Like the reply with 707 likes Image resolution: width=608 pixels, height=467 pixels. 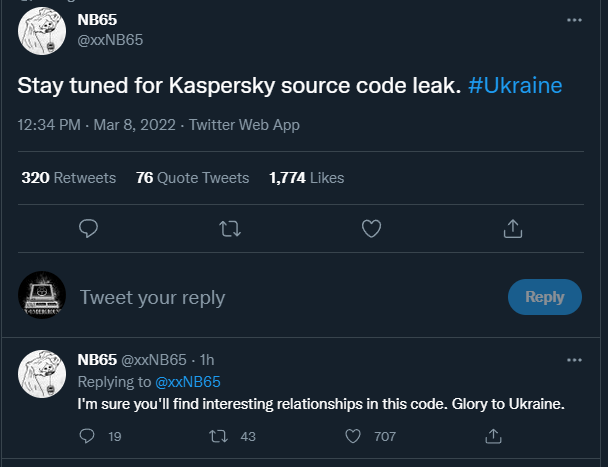(x=353, y=436)
